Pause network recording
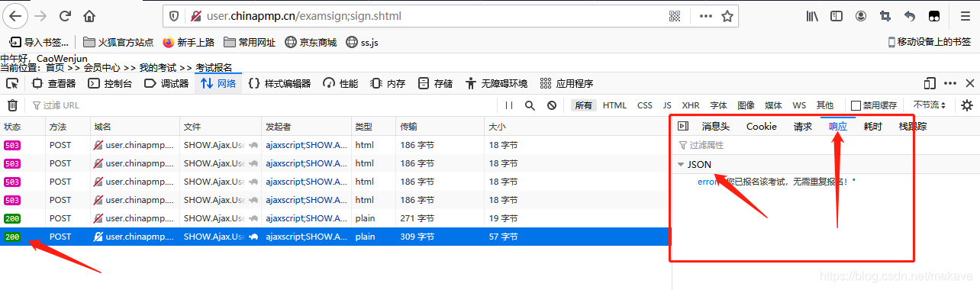 pos(509,105)
